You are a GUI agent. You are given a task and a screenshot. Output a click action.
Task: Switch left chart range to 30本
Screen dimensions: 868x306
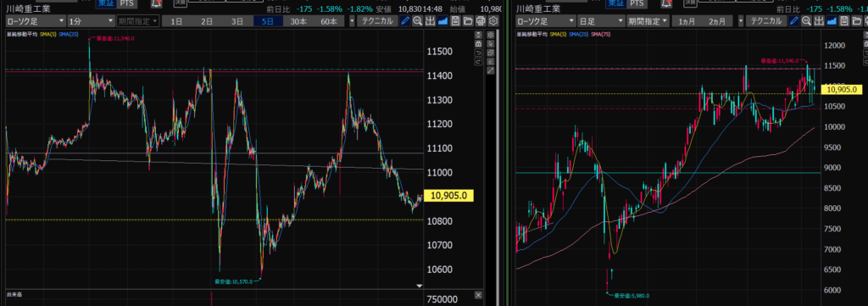point(298,21)
